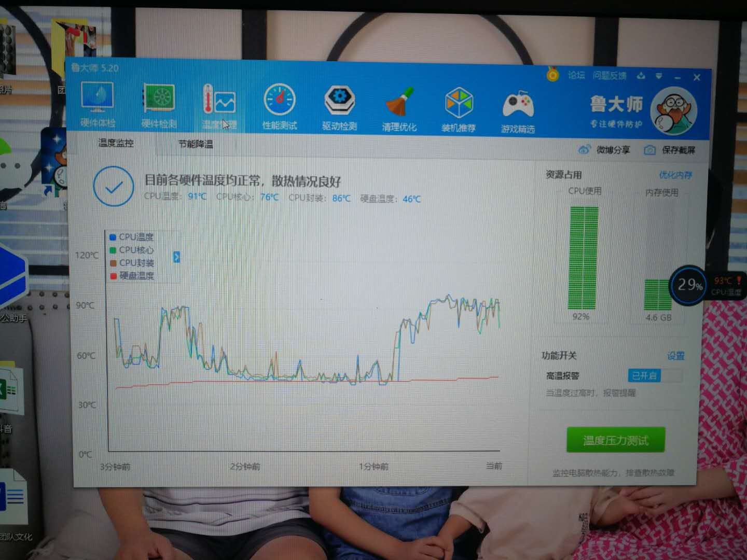Click the 29% floating memory ball
747x560 pixels.
coord(688,285)
